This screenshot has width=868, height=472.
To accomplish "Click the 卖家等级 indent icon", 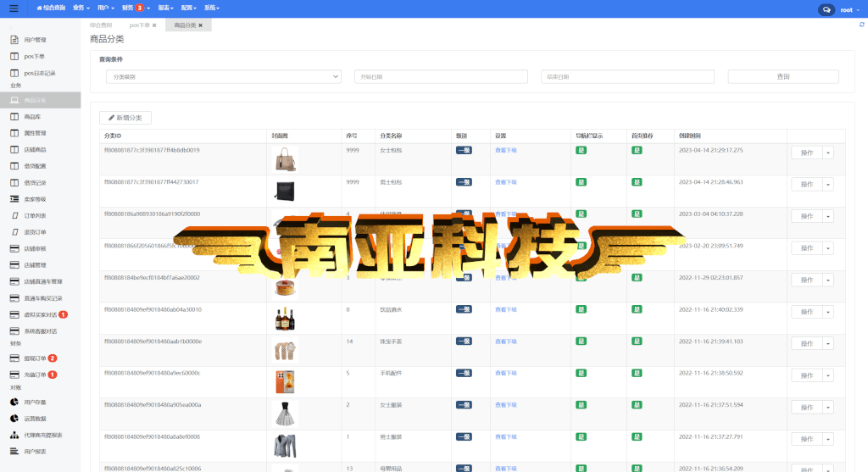I will click(14, 198).
